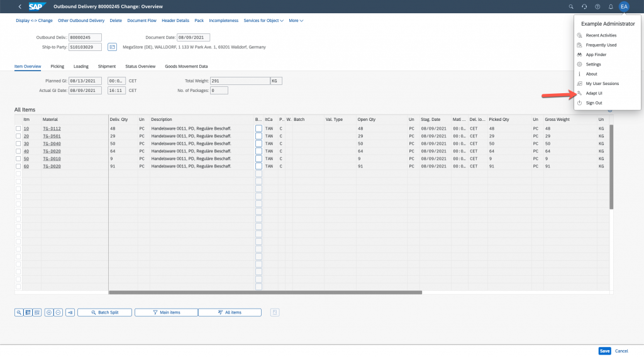Click the position item arrow icon

tap(70, 312)
